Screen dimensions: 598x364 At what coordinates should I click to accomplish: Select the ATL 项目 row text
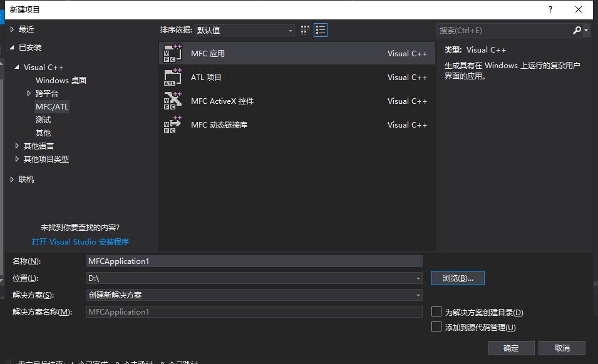pyautogui.click(x=206, y=78)
